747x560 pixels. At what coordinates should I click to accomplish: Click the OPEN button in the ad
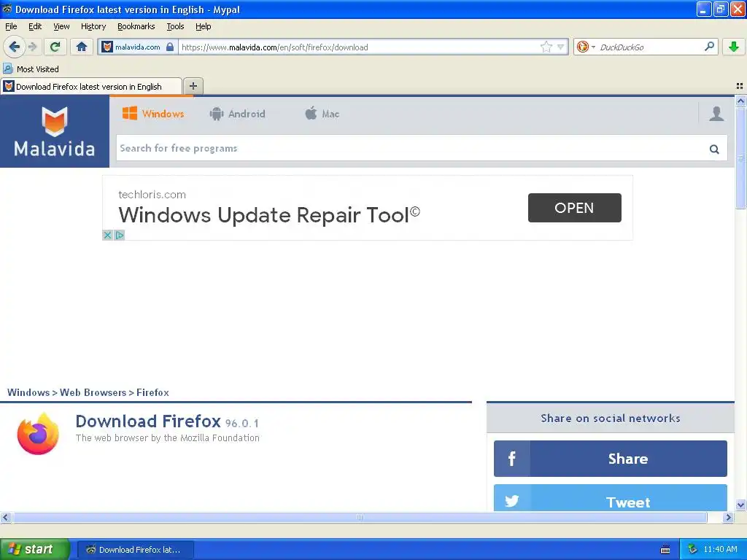coord(575,208)
